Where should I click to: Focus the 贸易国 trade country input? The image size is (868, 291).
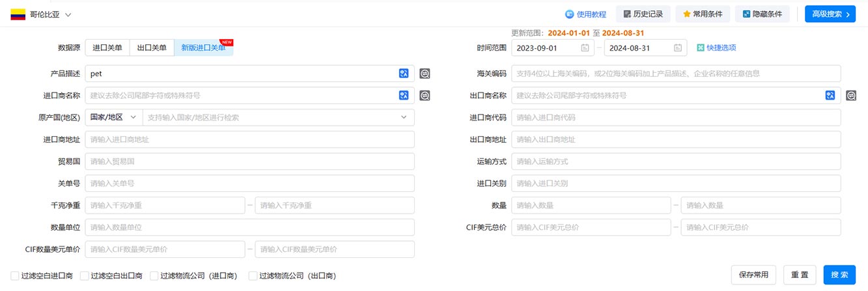tap(249, 161)
